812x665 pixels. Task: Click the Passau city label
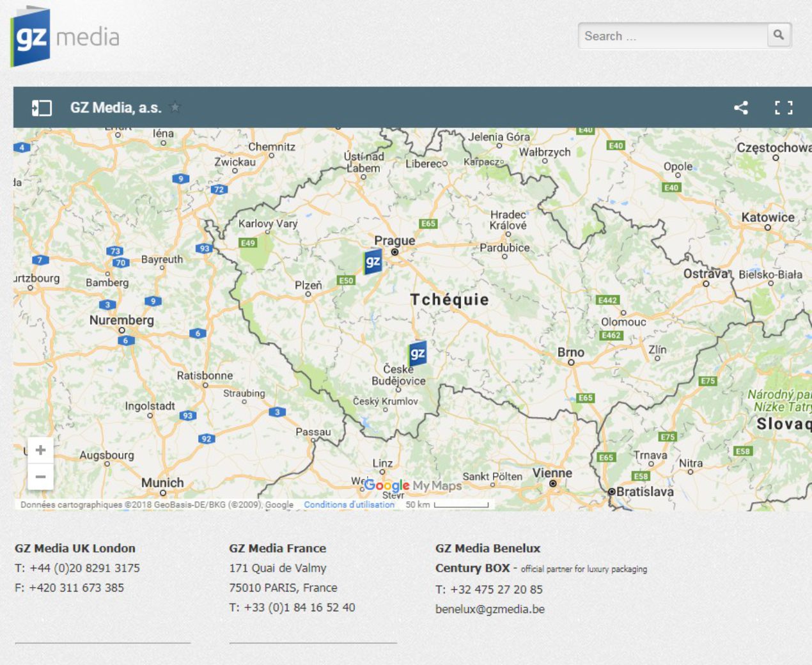coord(313,432)
